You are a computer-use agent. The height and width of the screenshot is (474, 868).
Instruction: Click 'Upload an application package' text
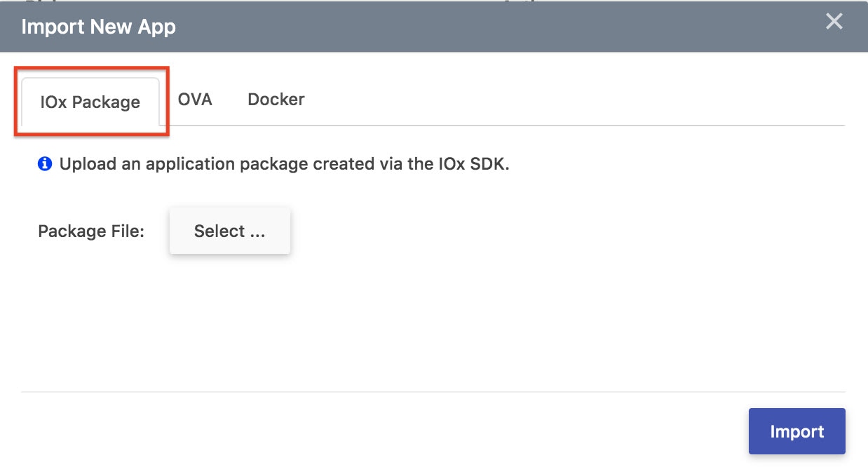pos(182,165)
